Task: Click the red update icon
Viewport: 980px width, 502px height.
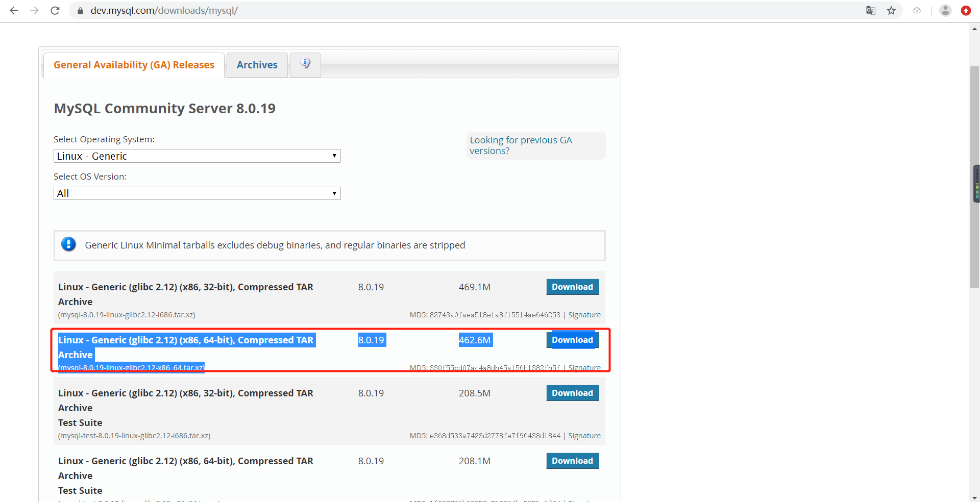Action: (966, 11)
